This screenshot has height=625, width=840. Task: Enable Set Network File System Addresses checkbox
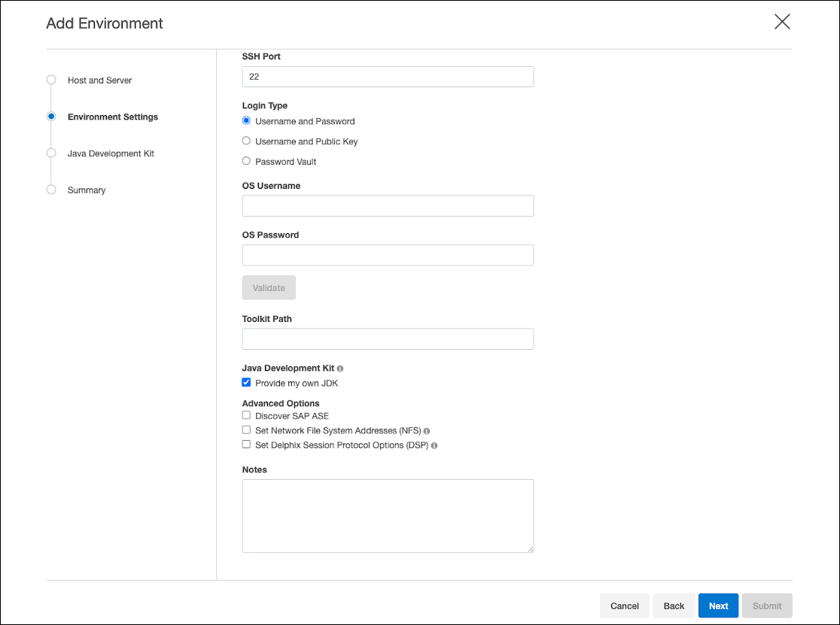(x=246, y=430)
